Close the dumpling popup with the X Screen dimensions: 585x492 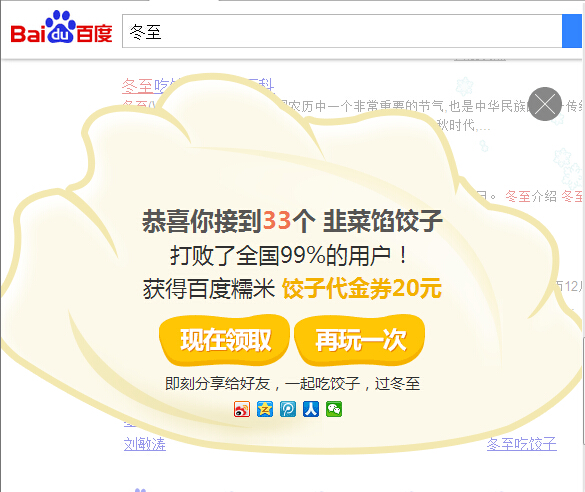tap(545, 104)
